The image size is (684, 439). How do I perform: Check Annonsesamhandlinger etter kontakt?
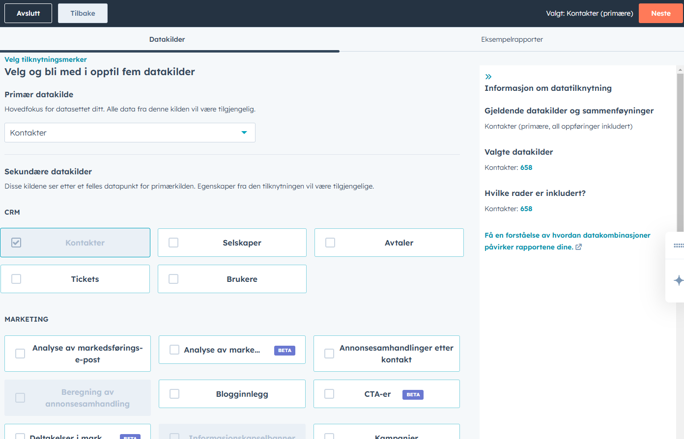pos(329,353)
